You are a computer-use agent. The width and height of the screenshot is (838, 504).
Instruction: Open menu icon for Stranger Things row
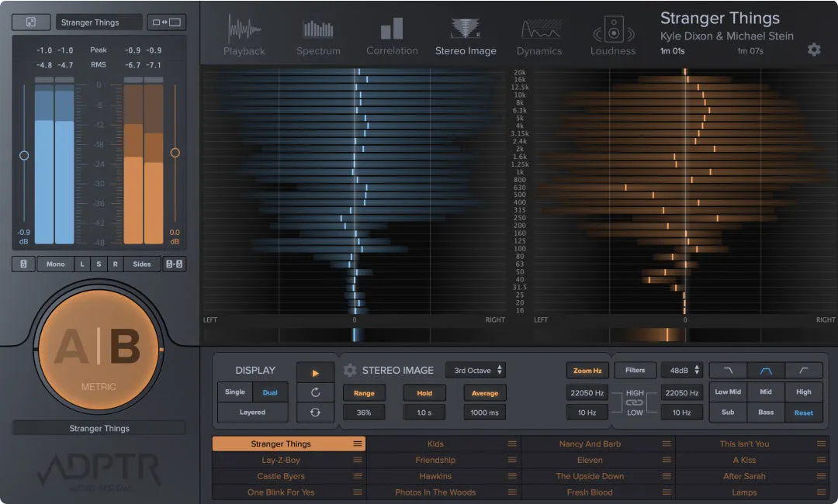[x=358, y=444]
